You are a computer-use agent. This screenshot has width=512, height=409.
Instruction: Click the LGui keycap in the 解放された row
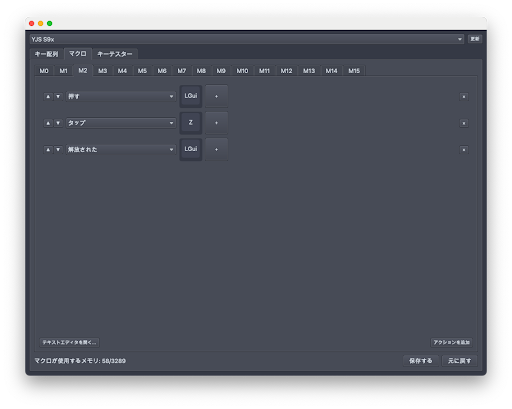[191, 149]
